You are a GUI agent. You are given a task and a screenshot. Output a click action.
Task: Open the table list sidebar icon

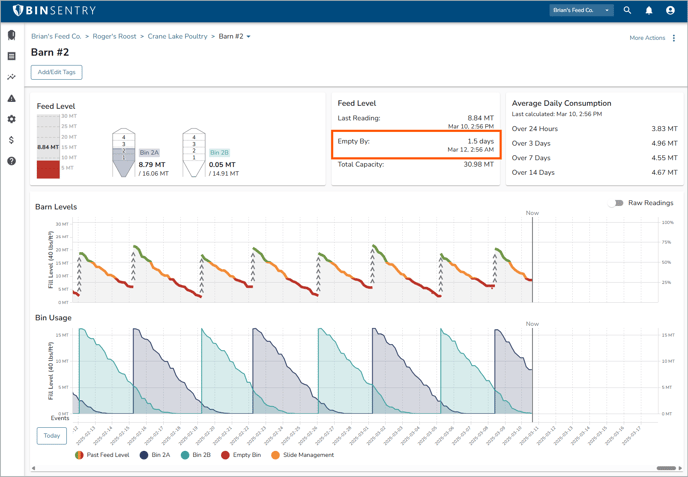[12, 56]
